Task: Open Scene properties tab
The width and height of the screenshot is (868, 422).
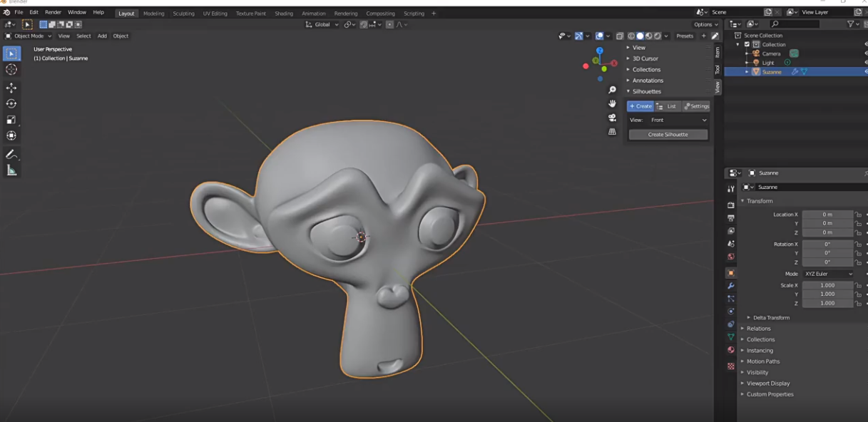Action: click(x=730, y=244)
